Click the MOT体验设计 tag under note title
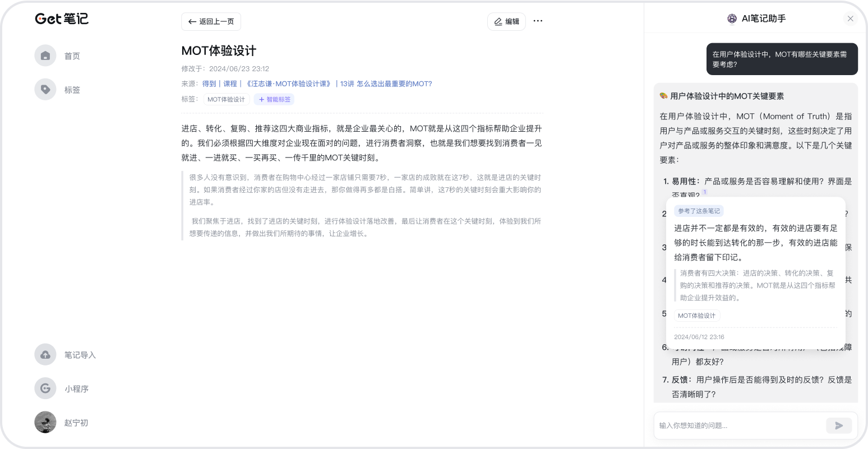868x449 pixels. (x=226, y=99)
